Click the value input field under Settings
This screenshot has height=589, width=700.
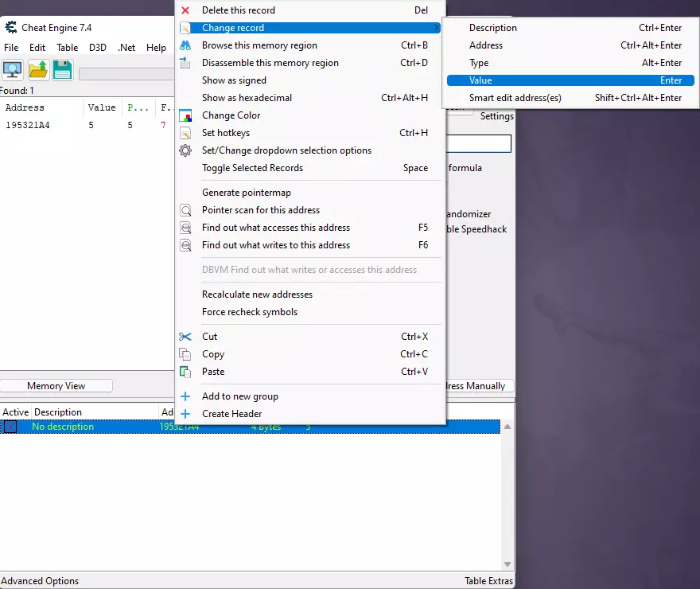(x=479, y=144)
